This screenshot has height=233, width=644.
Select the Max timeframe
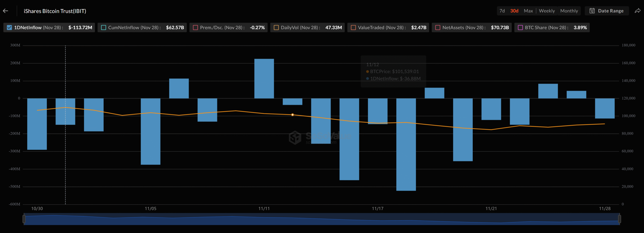pyautogui.click(x=528, y=11)
